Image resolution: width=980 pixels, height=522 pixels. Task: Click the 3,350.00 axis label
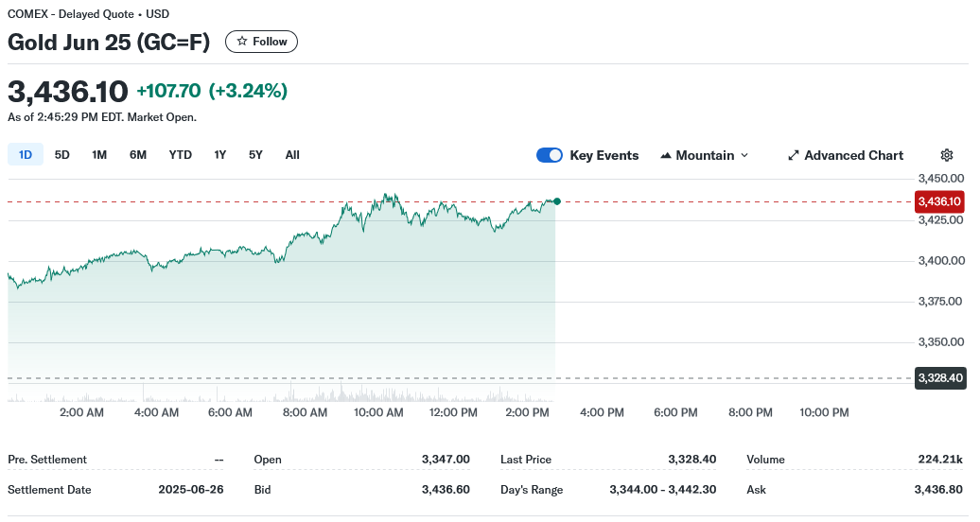(940, 342)
